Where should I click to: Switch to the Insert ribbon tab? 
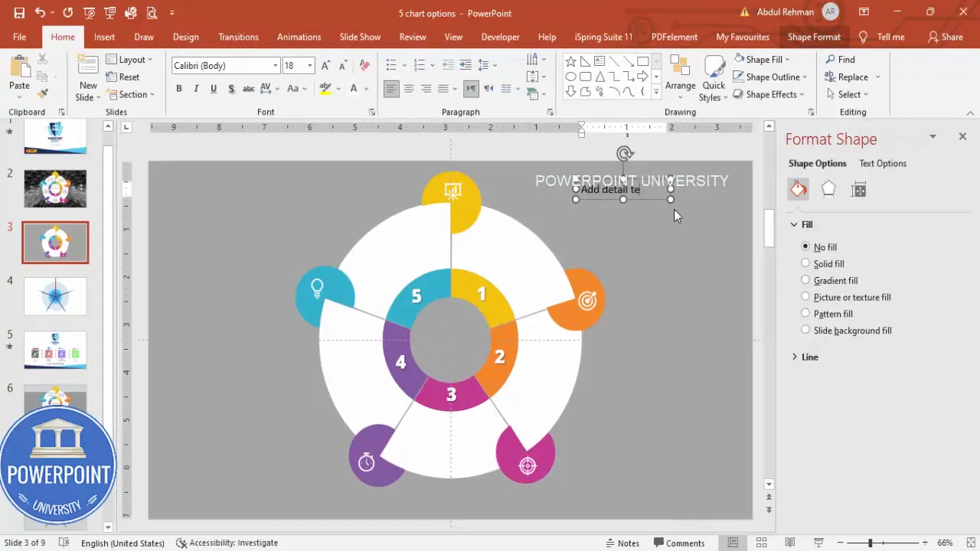(104, 37)
